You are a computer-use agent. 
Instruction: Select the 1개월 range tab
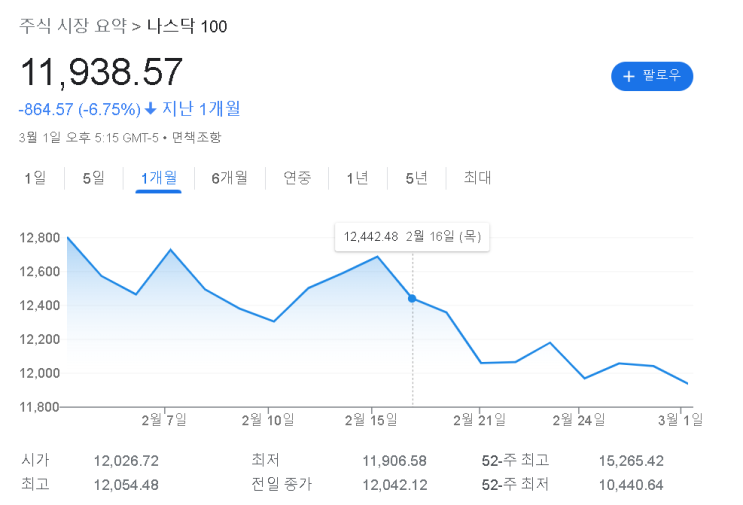[158, 178]
